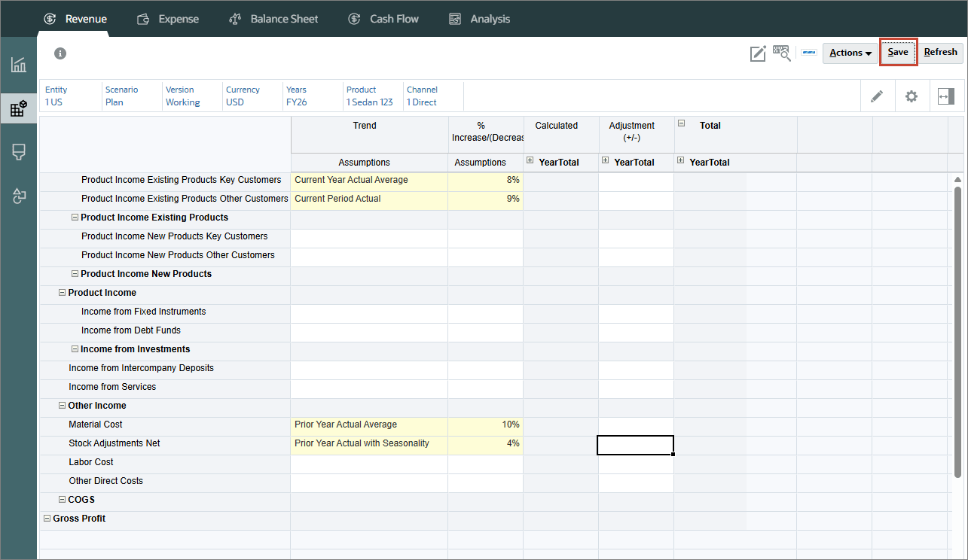Collapse the Other Income row
The image size is (968, 560).
[x=62, y=406]
